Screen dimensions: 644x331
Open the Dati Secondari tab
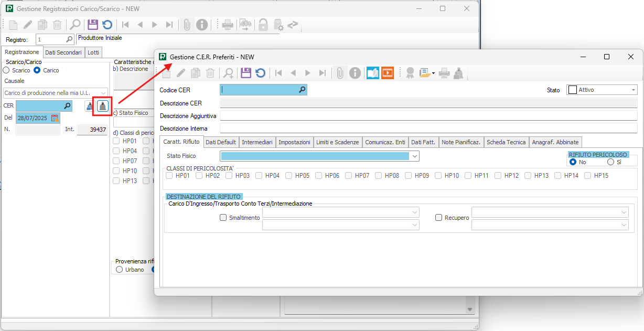tap(63, 52)
